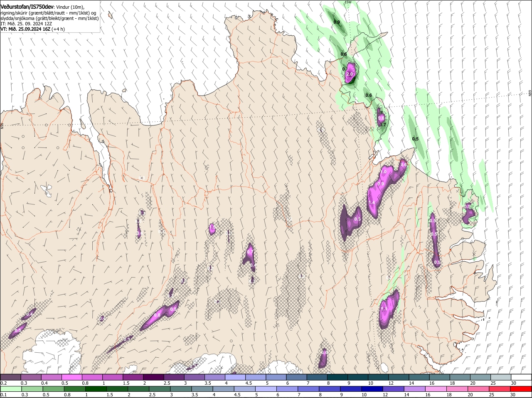
Task: Click the '14' label in the lower legend
Action: click(406, 395)
